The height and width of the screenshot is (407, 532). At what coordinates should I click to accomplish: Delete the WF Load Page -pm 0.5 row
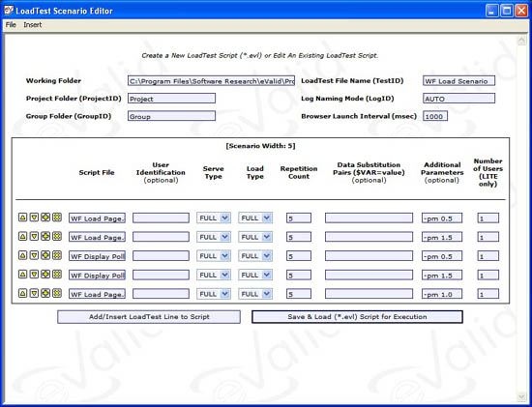click(57, 218)
